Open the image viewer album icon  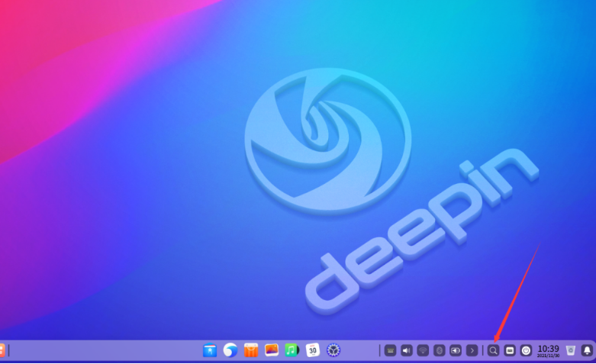tap(272, 350)
